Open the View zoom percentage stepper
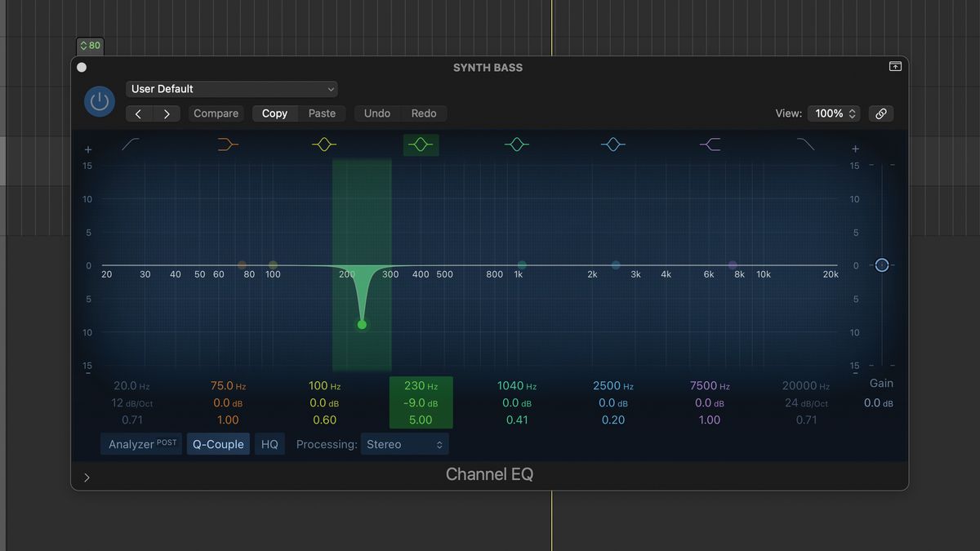The image size is (980, 551). [x=833, y=113]
